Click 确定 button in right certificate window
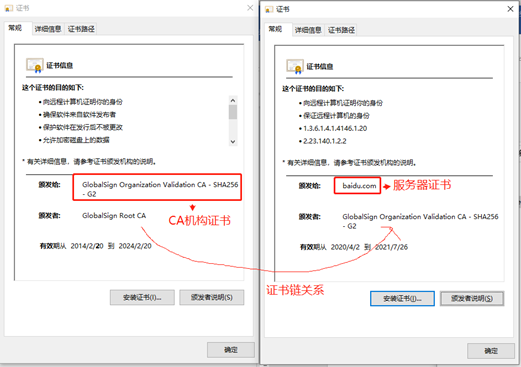This screenshot has height=367, width=521. pos(491,351)
